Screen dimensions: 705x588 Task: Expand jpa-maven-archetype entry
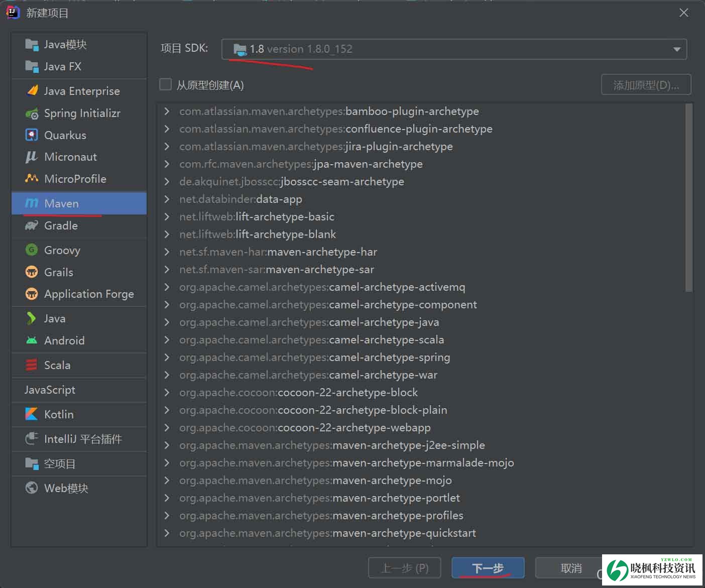167,164
